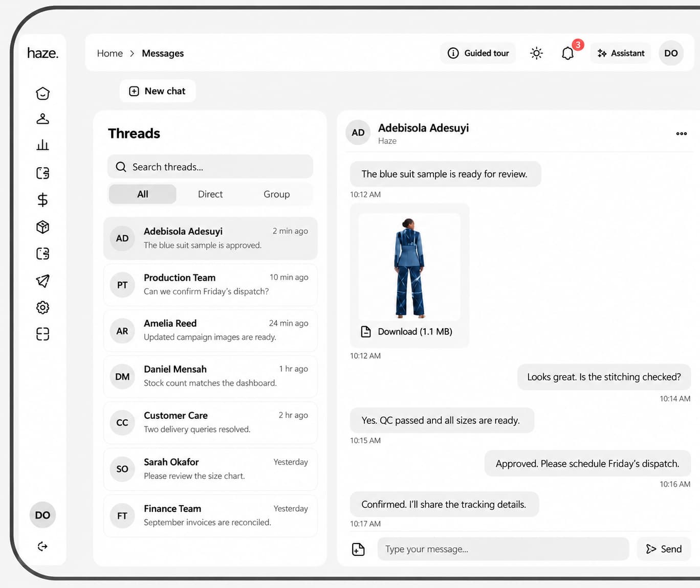
Task: Open the Finance Team thread
Action: click(210, 516)
